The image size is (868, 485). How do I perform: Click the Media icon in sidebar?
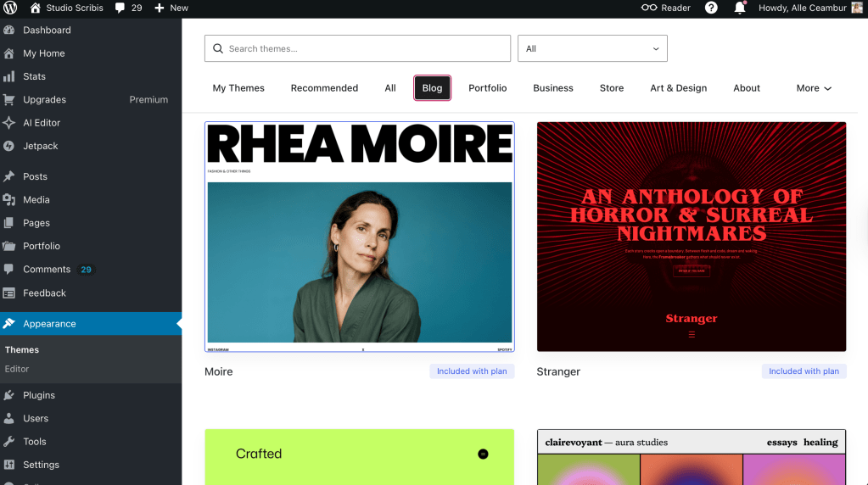click(x=8, y=199)
